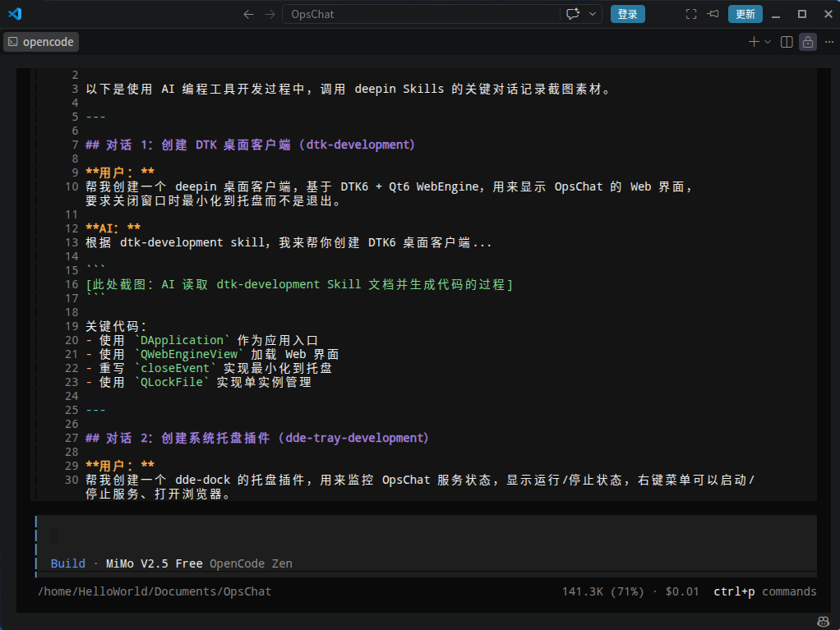Toggle full screen focus icon

pos(691,14)
